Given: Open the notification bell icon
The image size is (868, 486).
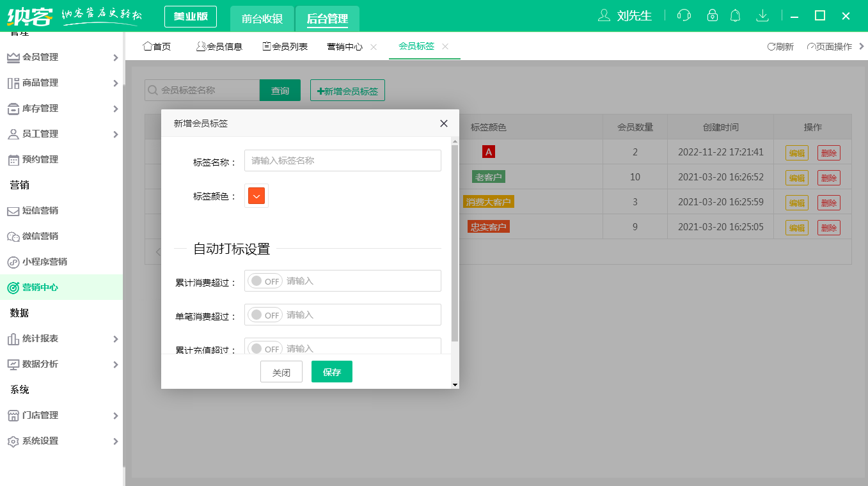Looking at the screenshot, I should point(735,15).
